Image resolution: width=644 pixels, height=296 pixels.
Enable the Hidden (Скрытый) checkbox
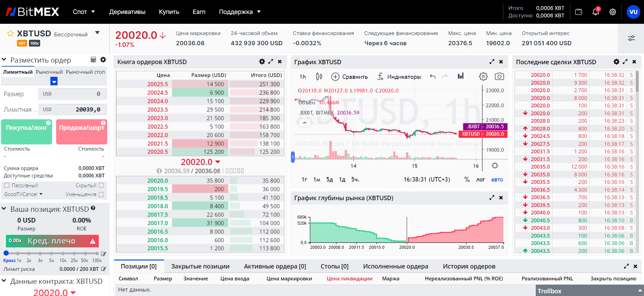coord(101,185)
